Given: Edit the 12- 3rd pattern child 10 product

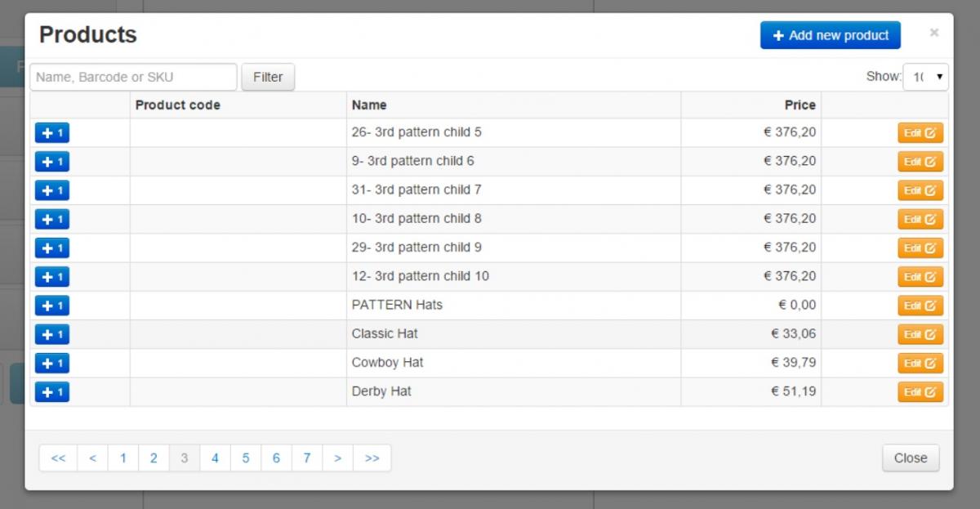Looking at the screenshot, I should click(920, 277).
